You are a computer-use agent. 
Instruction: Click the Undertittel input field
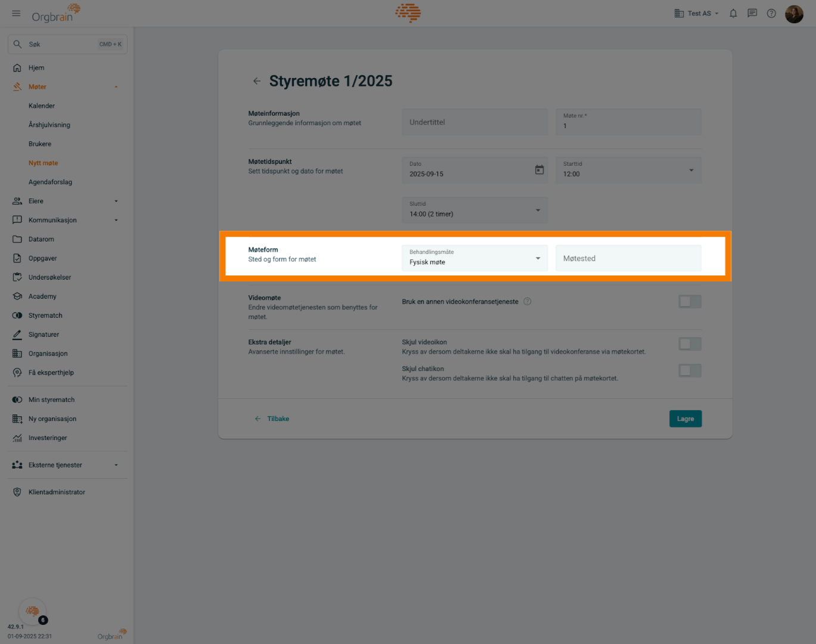click(474, 122)
